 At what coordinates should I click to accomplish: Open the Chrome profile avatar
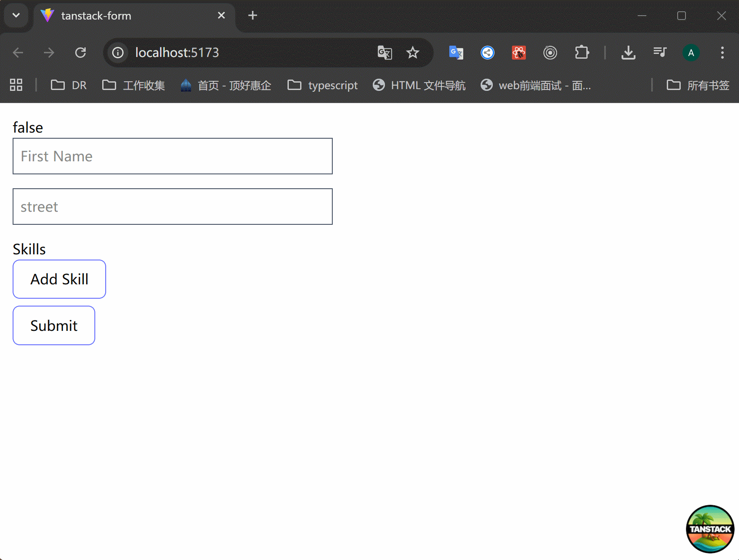click(x=691, y=53)
